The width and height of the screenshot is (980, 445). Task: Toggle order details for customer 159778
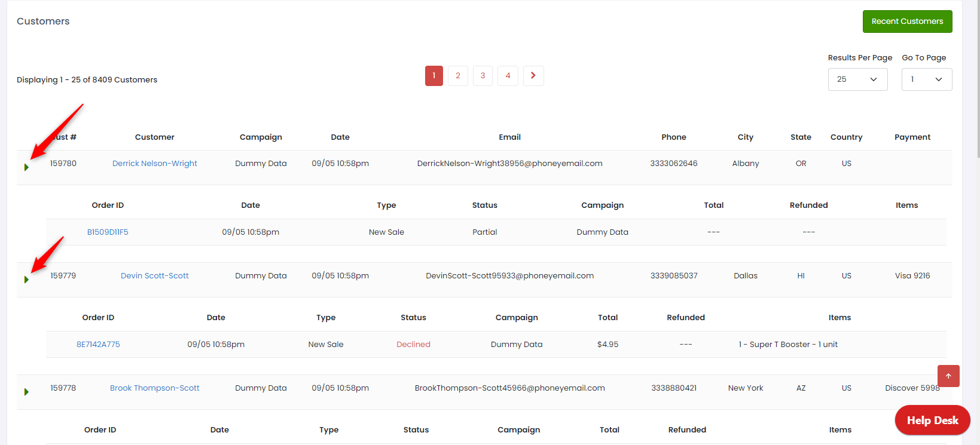tap(26, 392)
